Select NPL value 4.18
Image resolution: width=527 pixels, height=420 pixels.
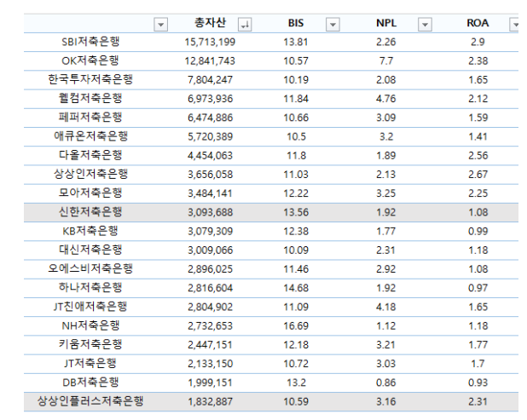pyautogui.click(x=386, y=307)
